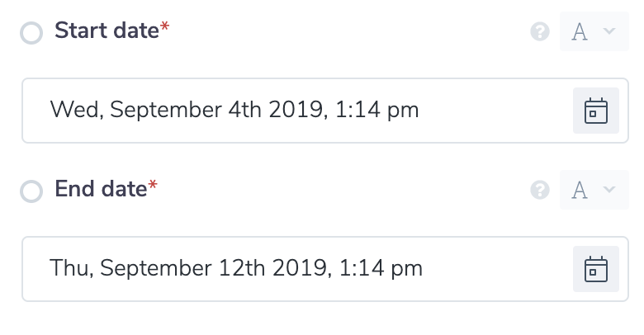Screen dimensions: 644x335
Task: Click the word 'September' in the End date value
Action: [x=157, y=268]
